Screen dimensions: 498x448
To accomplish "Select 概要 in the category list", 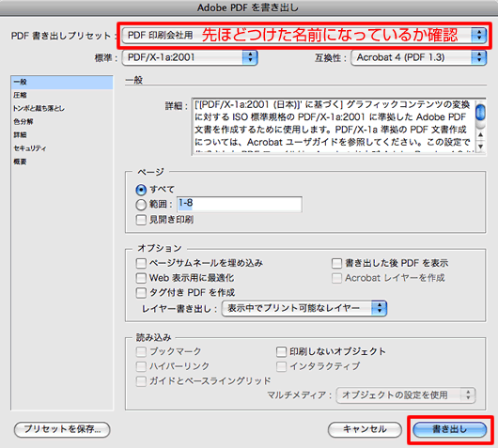I will (62, 162).
